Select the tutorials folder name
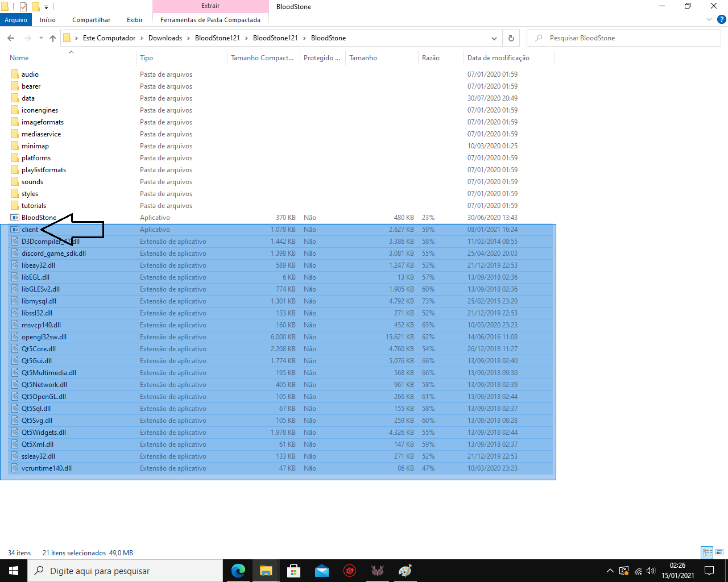This screenshot has height=582, width=728. click(34, 206)
